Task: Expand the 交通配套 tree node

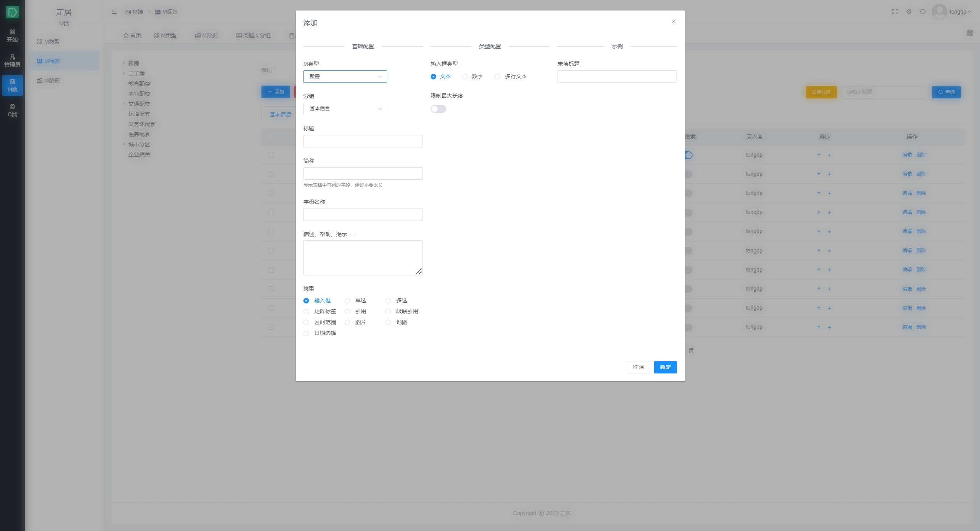Action: pyautogui.click(x=124, y=104)
